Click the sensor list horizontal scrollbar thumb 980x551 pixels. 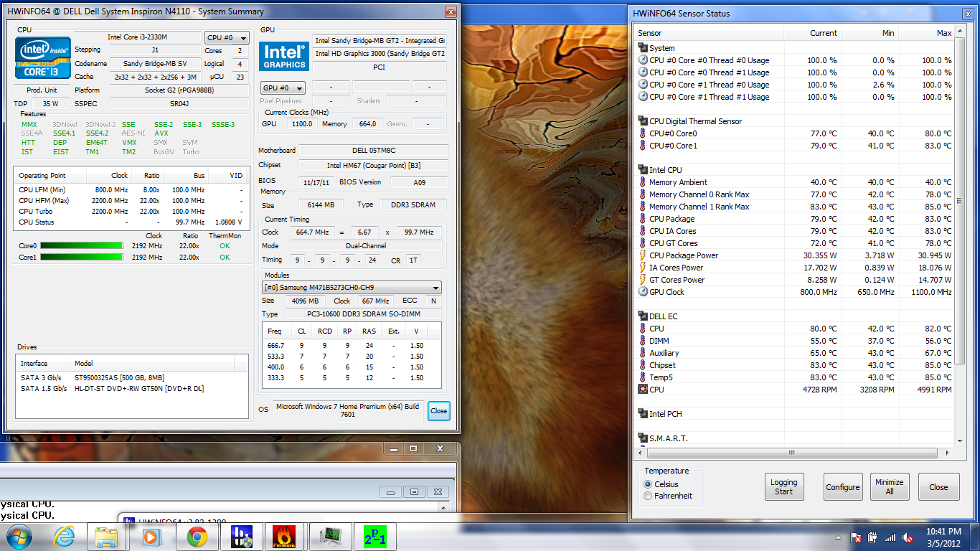(x=792, y=453)
